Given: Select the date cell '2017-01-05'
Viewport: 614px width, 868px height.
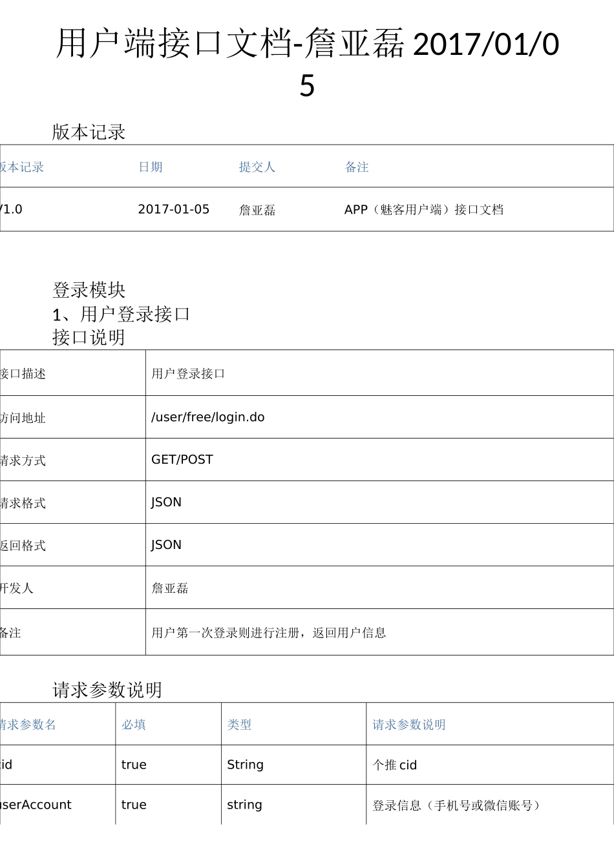Looking at the screenshot, I should [174, 209].
